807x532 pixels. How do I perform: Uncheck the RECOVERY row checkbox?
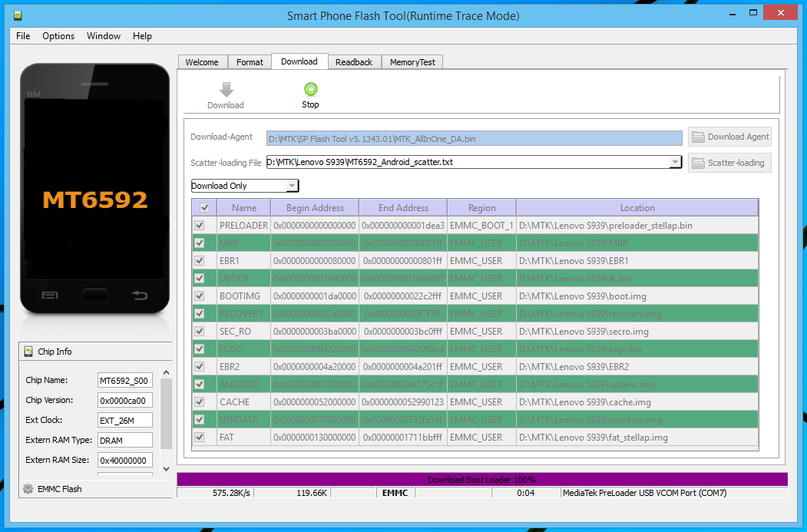pos(200,313)
